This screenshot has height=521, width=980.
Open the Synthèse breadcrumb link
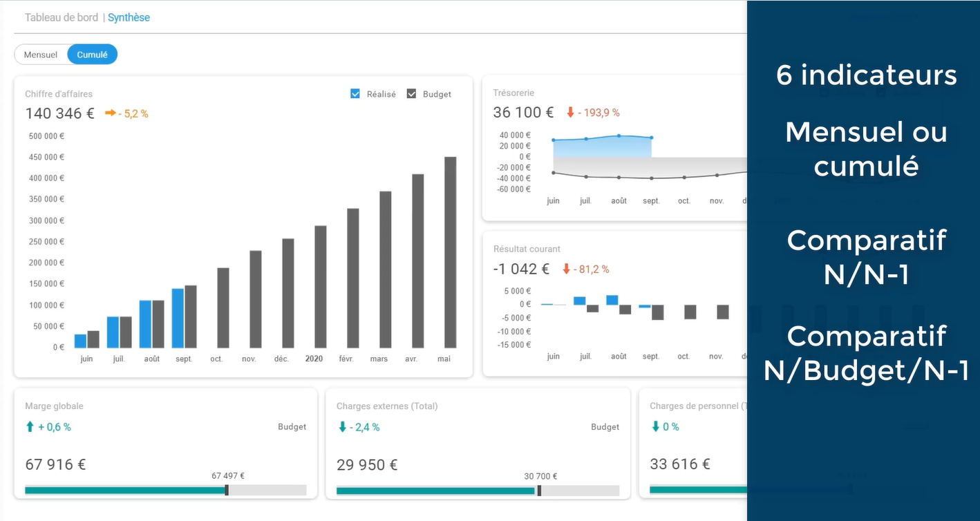[x=129, y=17]
